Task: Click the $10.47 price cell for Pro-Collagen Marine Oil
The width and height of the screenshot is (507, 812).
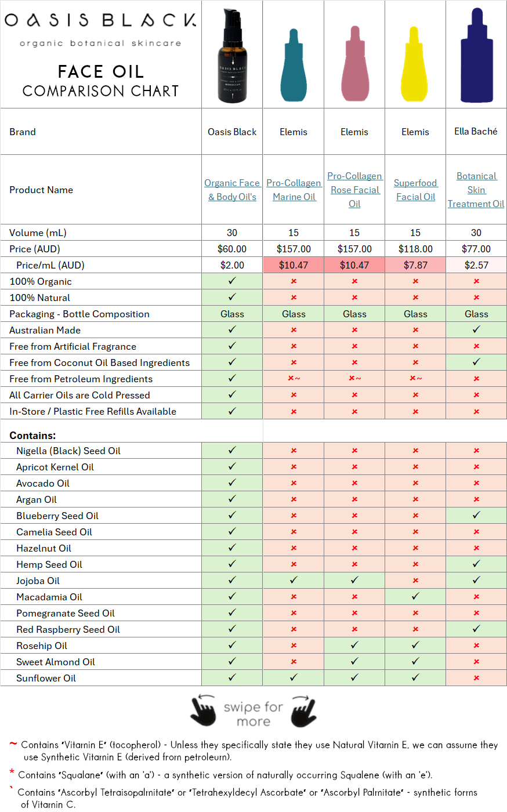Action: point(294,265)
